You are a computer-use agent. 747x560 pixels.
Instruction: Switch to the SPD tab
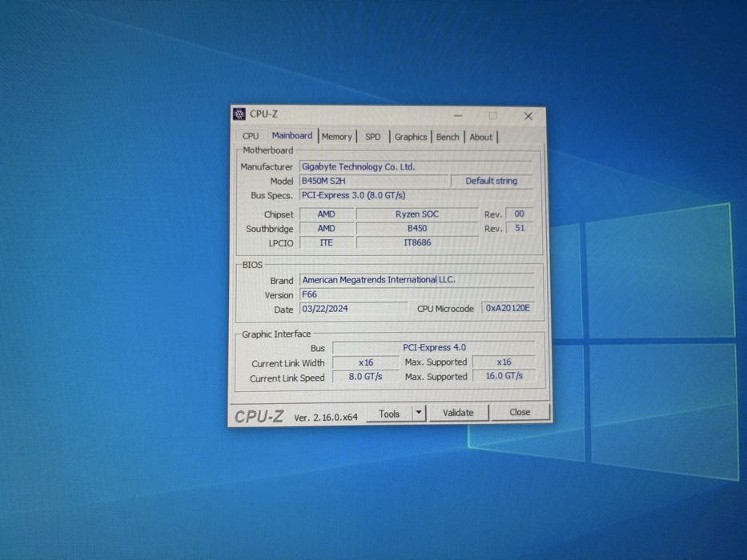pos(373,137)
